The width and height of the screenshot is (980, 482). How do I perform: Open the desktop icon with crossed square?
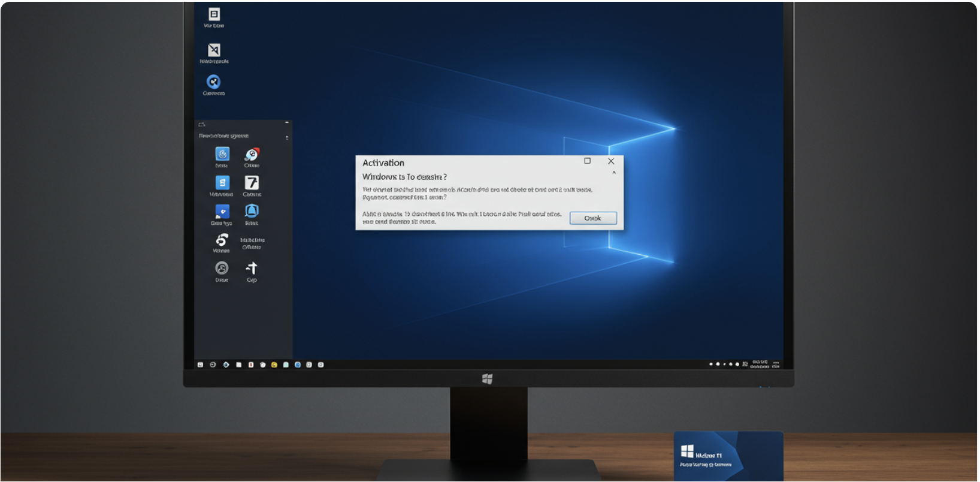(214, 50)
